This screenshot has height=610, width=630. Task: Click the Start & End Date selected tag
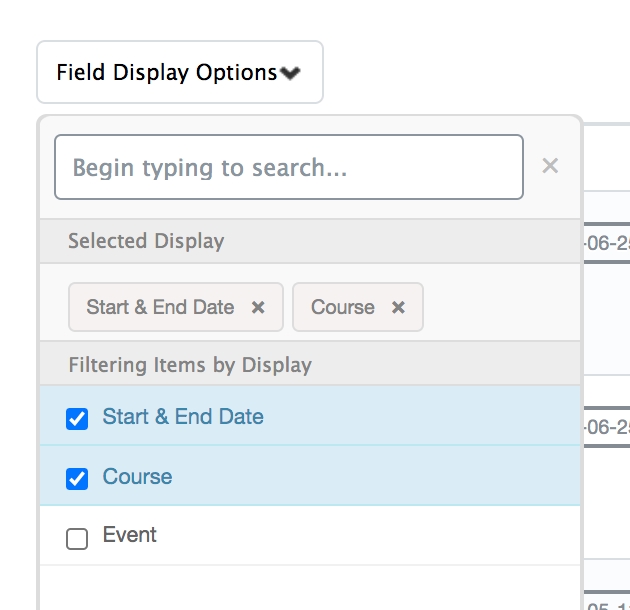coord(160,307)
